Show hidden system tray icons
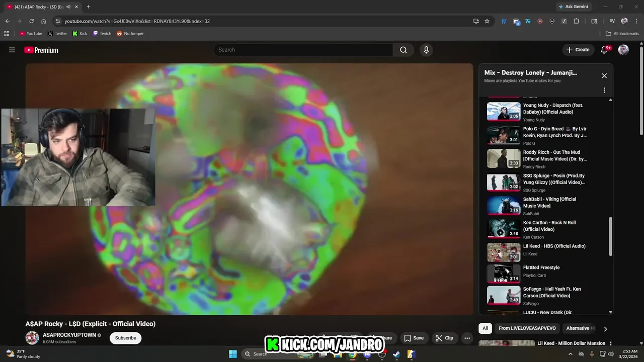This screenshot has height=362, width=644. click(x=570, y=354)
